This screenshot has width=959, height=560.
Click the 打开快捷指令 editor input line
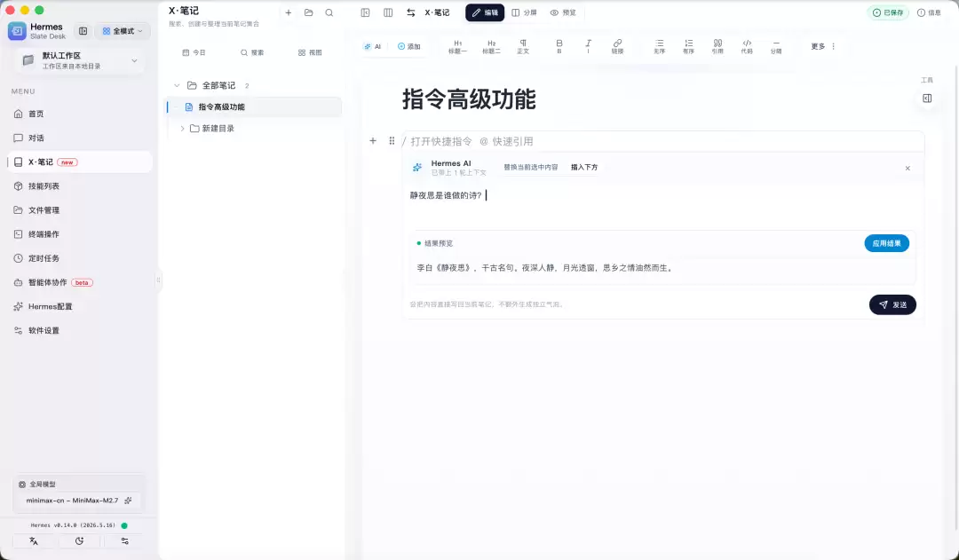(663, 141)
